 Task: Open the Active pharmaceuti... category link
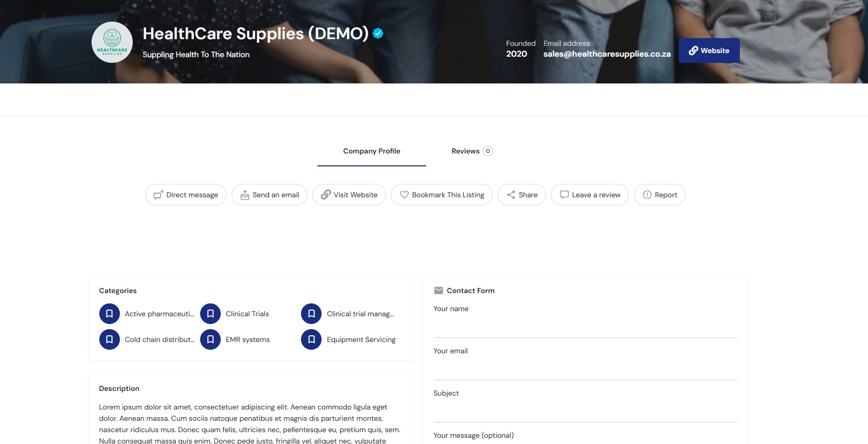click(160, 314)
